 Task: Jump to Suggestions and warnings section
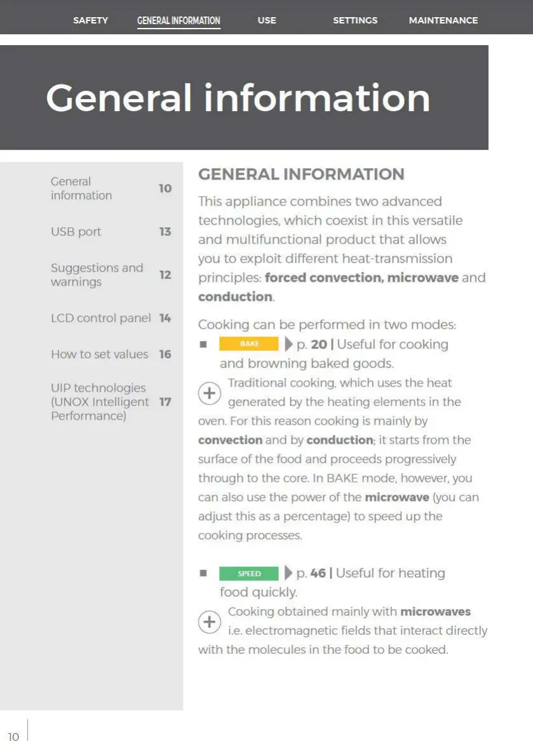[x=111, y=274]
